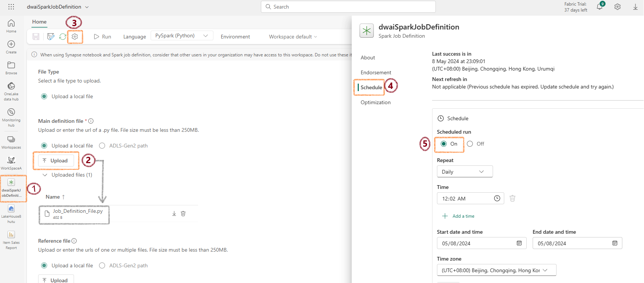Download Job_Definition_File.py
This screenshot has height=283, width=644.
pos(174,214)
